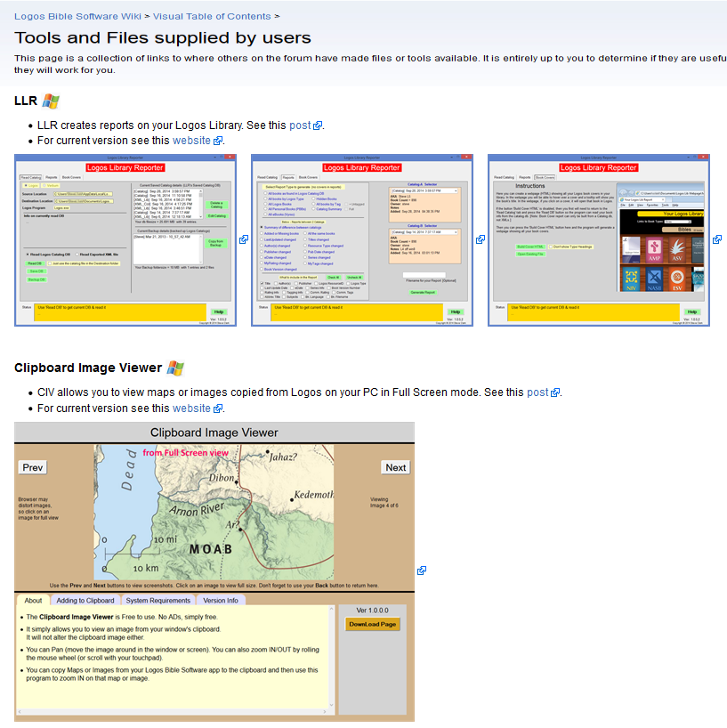
Task: Click external-link icon beside Reports screenshot
Action: point(481,239)
